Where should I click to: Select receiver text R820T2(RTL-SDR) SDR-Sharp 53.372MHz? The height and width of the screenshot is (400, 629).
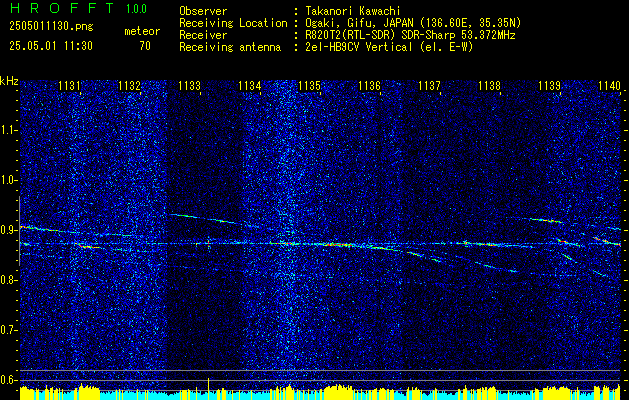pyautogui.click(x=410, y=35)
